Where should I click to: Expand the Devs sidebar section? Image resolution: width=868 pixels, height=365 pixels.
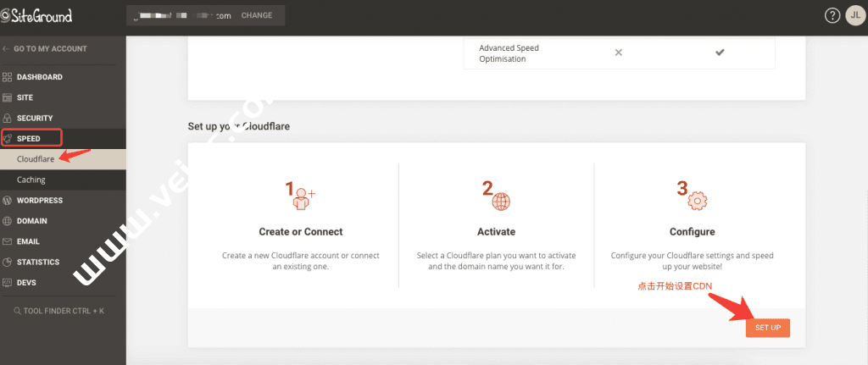pyautogui.click(x=27, y=282)
